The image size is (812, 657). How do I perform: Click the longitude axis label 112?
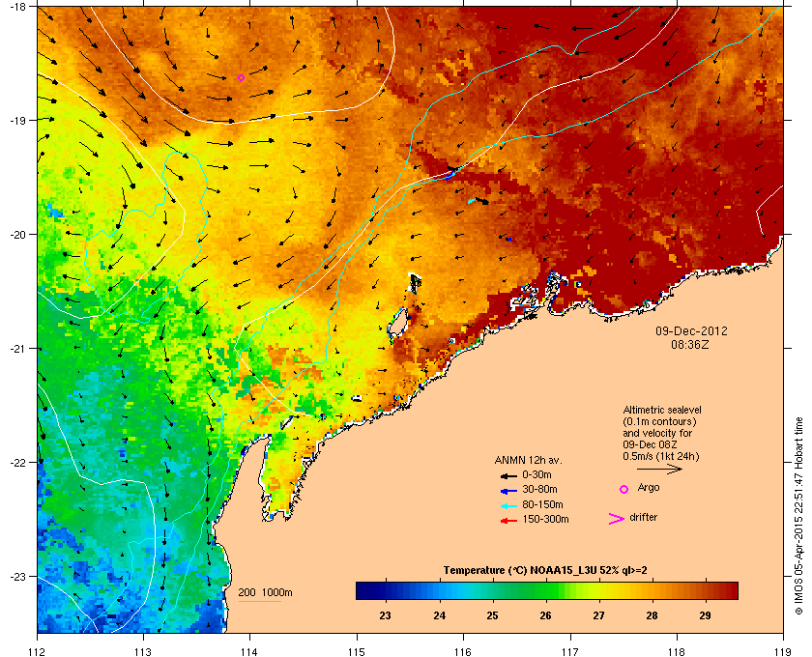(38, 652)
